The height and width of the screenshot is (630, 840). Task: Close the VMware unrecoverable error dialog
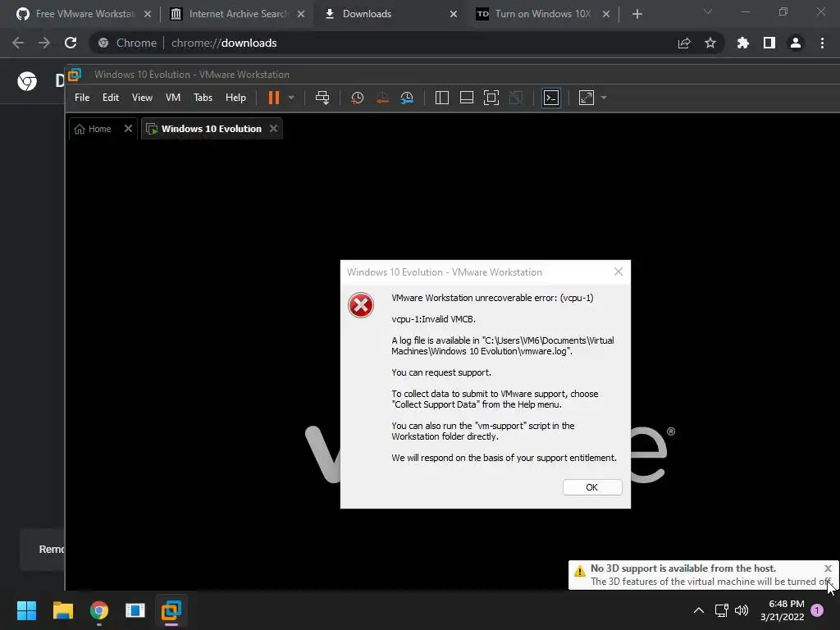(x=619, y=272)
